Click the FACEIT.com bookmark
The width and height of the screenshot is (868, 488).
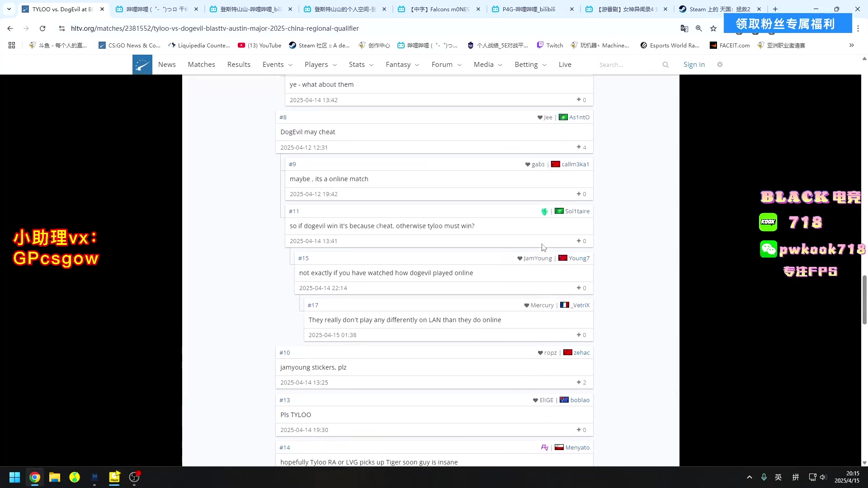click(x=730, y=45)
